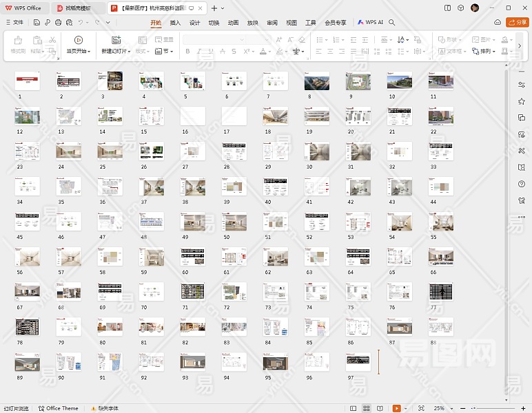Open the 文件 file menu
This screenshot has width=532, height=413.
click(x=14, y=22)
